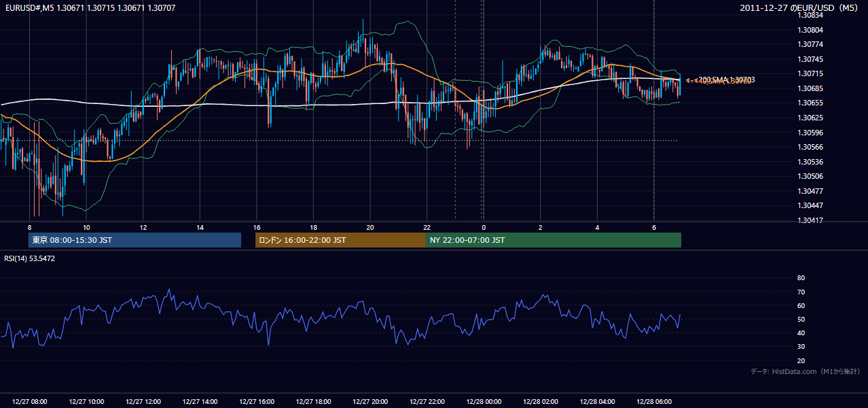Select the NY 22:00-07:00 JST session bar

(554, 240)
